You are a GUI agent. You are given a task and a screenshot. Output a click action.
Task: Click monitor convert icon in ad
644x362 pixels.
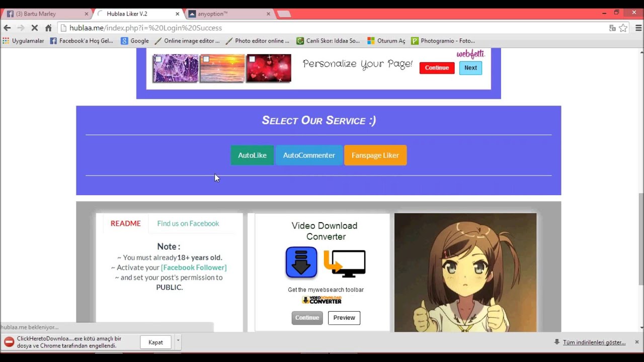coord(345,263)
